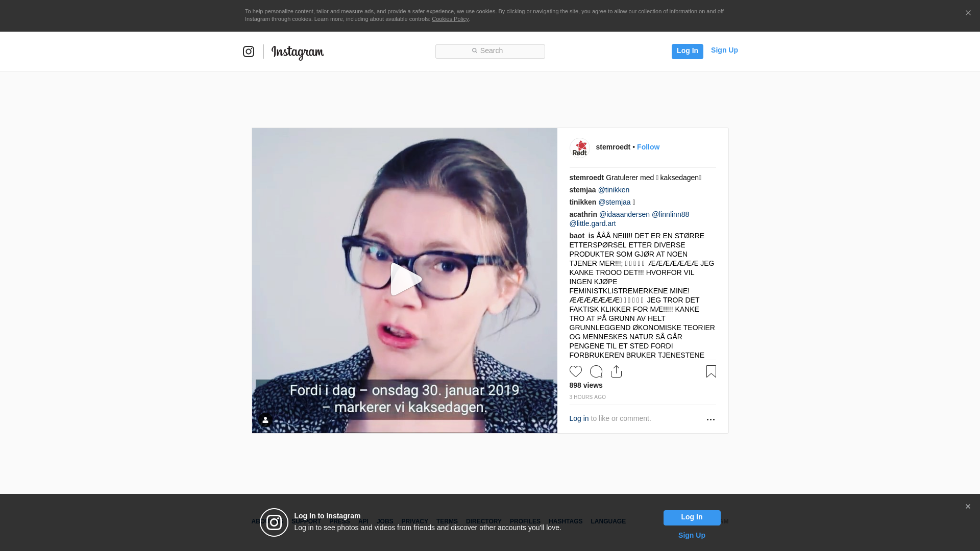
Task: Click the comment speech bubble icon
Action: point(596,371)
